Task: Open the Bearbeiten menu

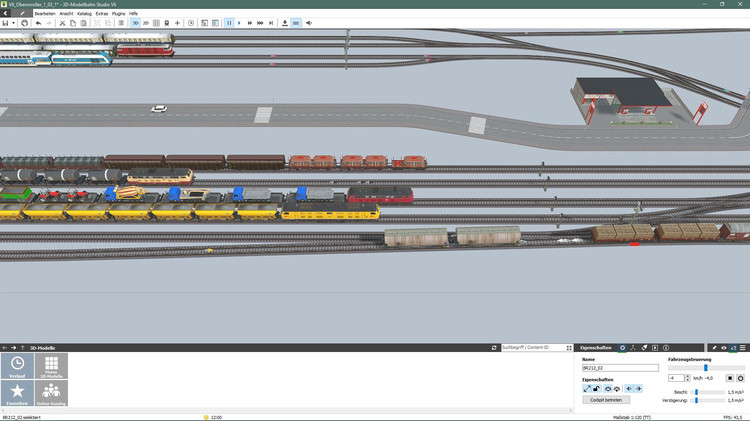Action: 45,13
